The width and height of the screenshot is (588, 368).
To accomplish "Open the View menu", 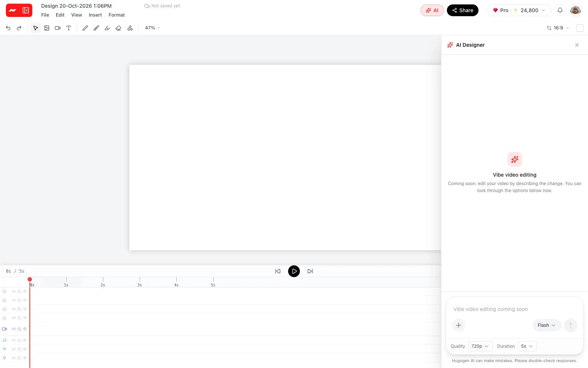I will click(76, 15).
